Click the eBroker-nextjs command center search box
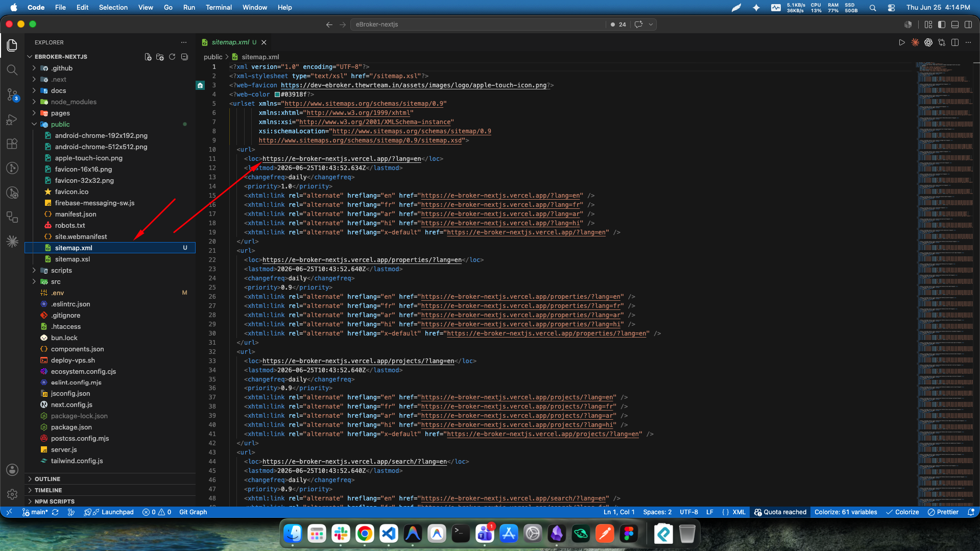This screenshot has width=980, height=551. (x=478, y=24)
